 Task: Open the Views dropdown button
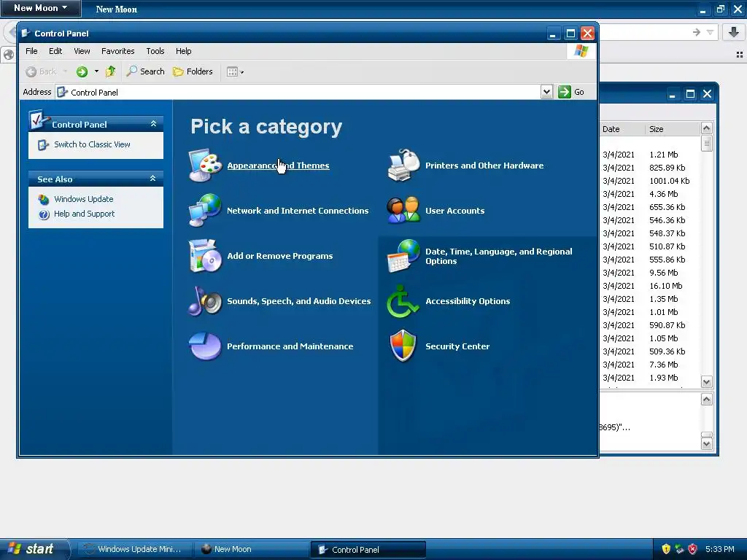236,72
